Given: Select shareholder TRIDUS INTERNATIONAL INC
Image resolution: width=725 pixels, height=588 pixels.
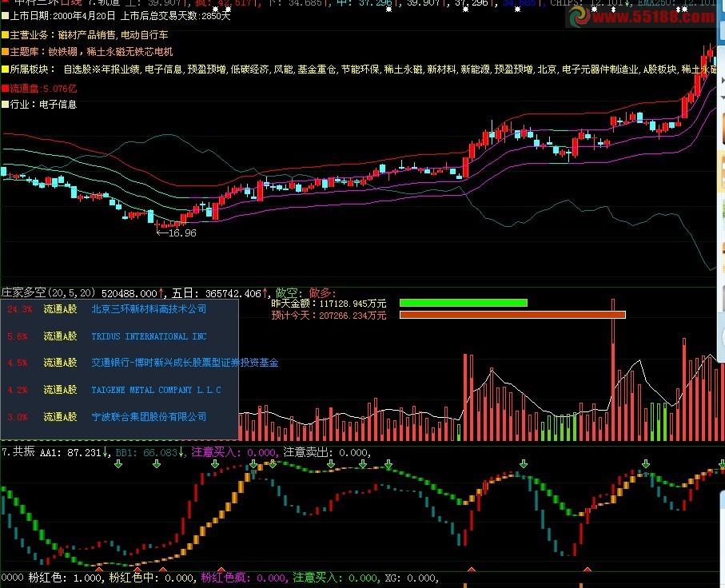Looking at the screenshot, I should (149, 336).
